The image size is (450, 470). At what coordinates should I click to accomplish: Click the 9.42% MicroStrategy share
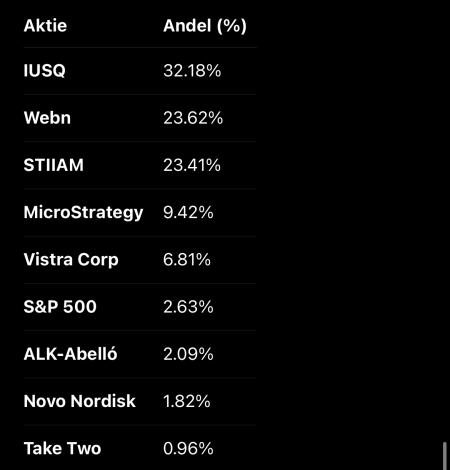pyautogui.click(x=188, y=212)
